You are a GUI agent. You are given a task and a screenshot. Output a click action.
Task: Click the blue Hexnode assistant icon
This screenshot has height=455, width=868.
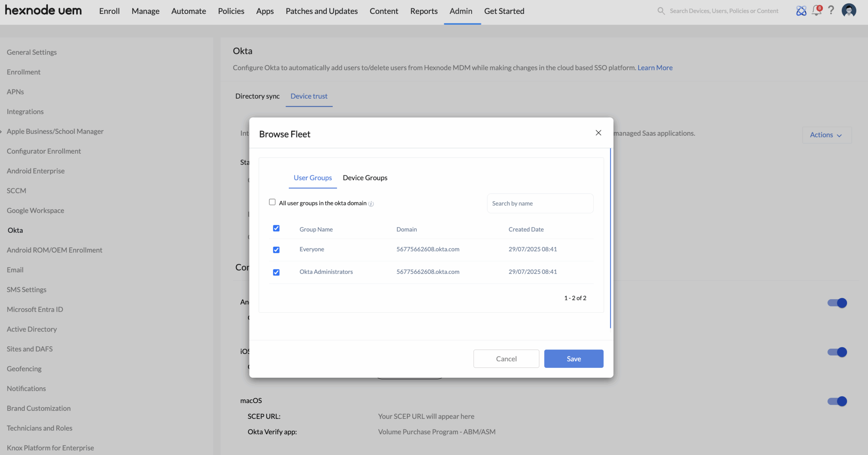click(x=801, y=11)
